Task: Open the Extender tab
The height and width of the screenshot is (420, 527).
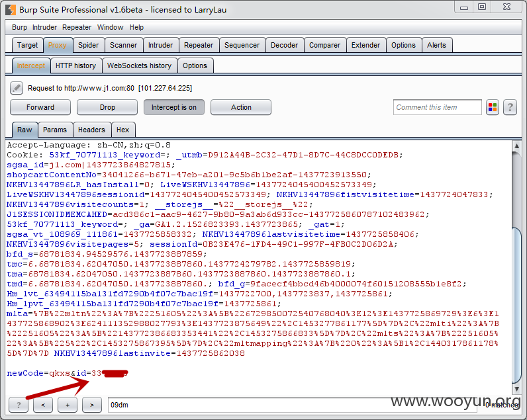Action: tap(365, 46)
